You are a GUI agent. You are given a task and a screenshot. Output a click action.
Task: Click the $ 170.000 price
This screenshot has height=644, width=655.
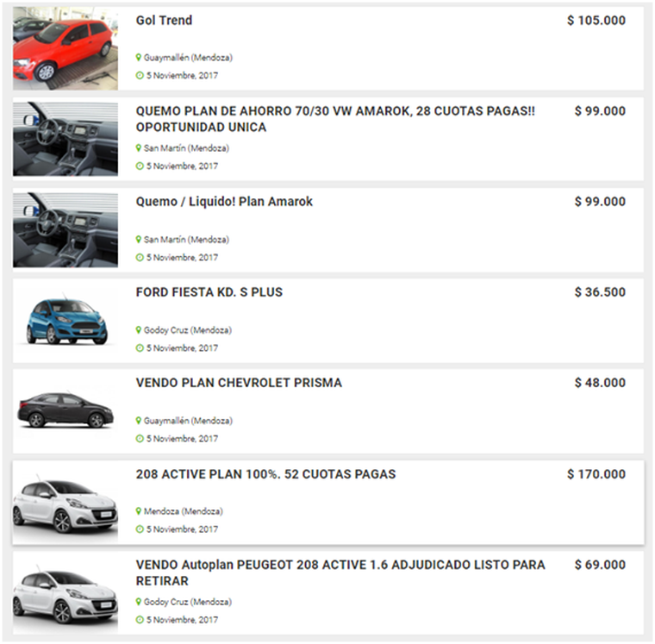click(596, 474)
